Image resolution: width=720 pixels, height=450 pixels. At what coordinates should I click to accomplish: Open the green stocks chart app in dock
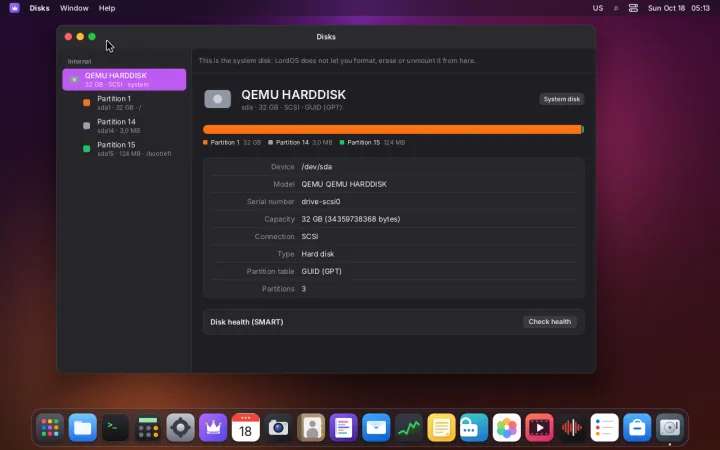coord(409,428)
